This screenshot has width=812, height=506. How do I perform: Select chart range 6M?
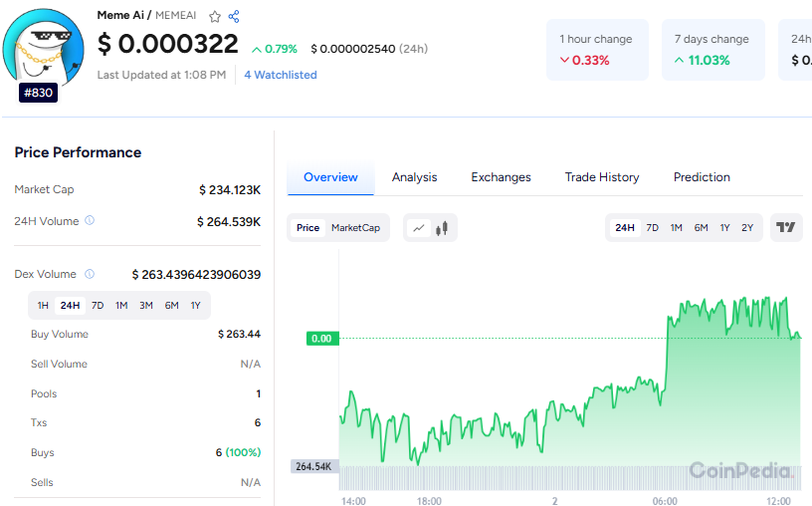(x=701, y=227)
